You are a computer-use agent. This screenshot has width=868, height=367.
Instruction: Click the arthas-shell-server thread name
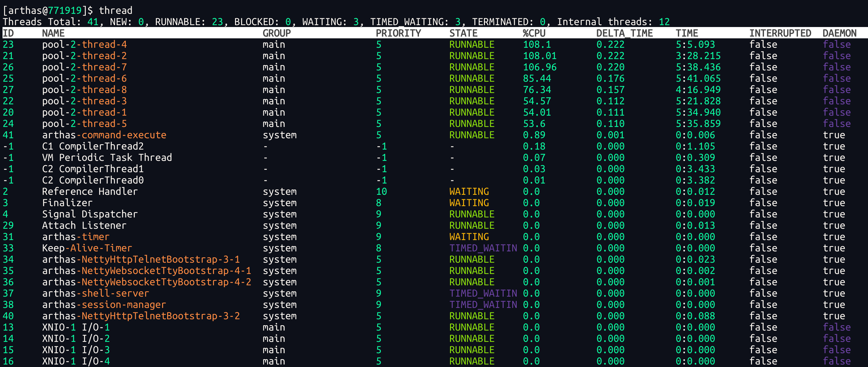[x=95, y=293]
